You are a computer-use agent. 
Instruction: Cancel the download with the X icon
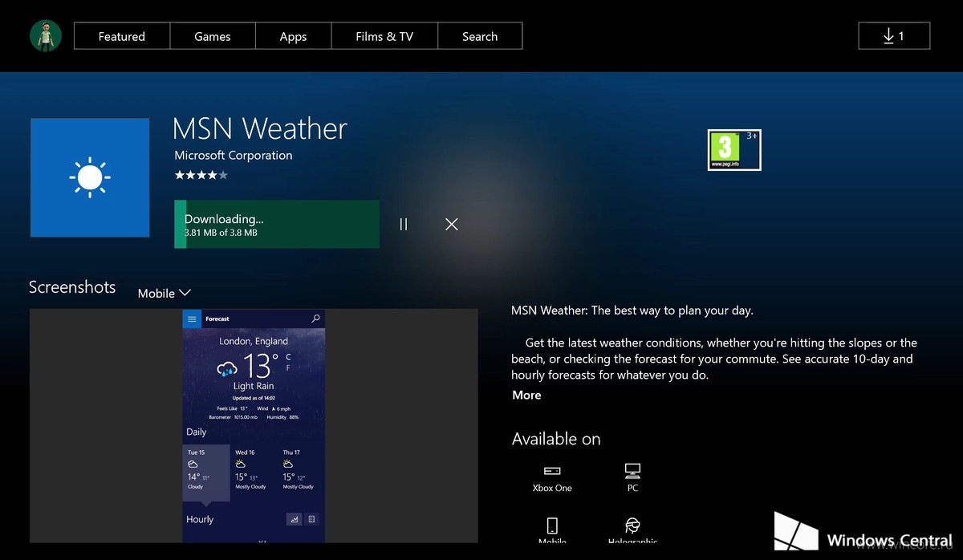click(x=452, y=225)
